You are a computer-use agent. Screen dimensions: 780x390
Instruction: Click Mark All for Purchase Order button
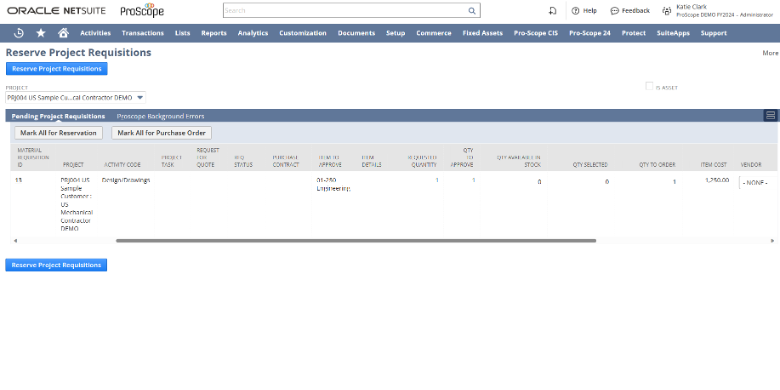click(161, 133)
